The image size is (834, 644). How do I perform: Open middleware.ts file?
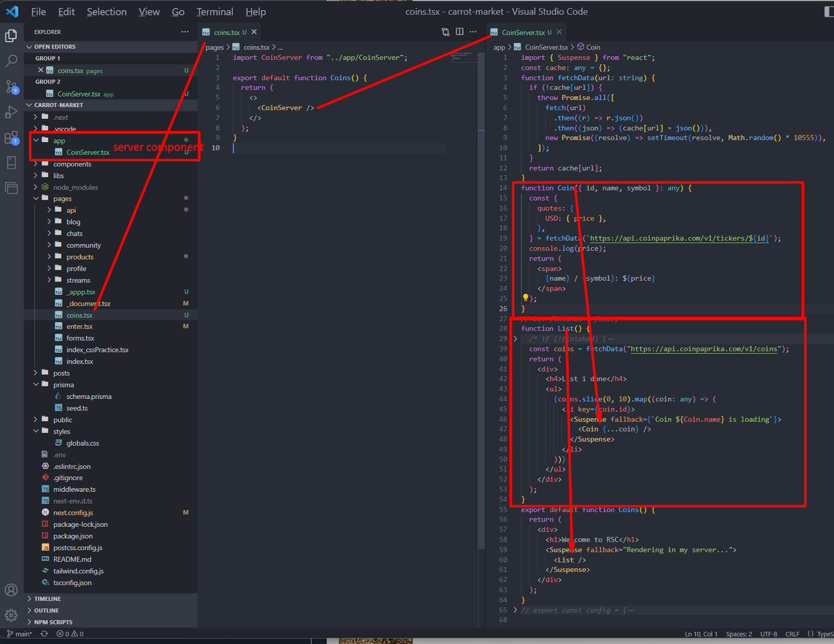click(x=111, y=489)
